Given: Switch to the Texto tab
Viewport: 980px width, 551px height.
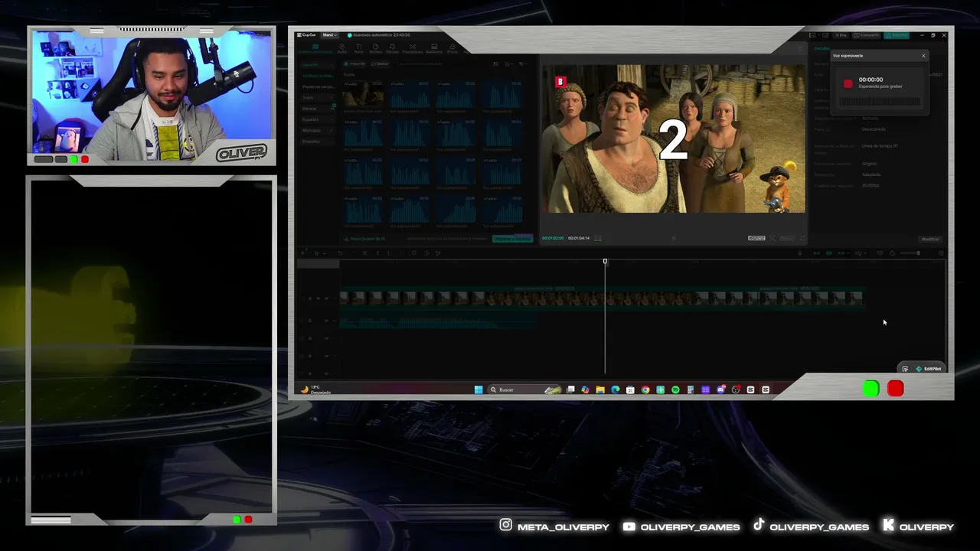Looking at the screenshot, I should tap(358, 48).
